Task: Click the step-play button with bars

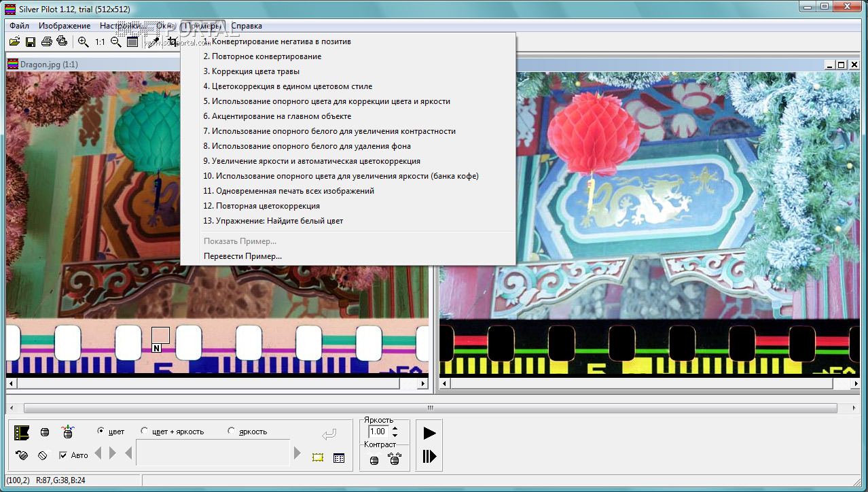Action: click(429, 456)
